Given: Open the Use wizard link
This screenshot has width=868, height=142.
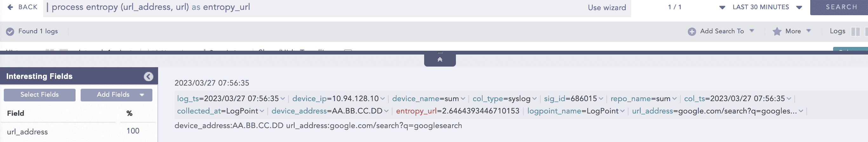Looking at the screenshot, I should (x=606, y=7).
